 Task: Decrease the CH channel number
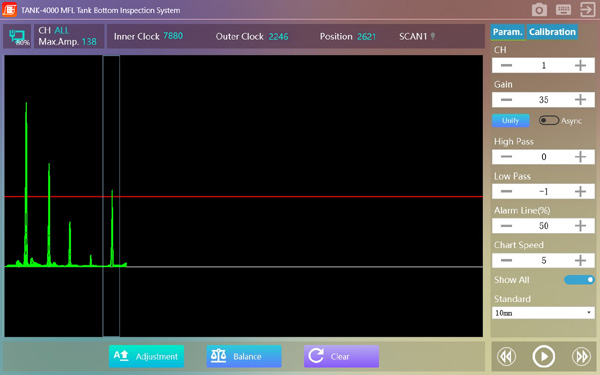[506, 65]
